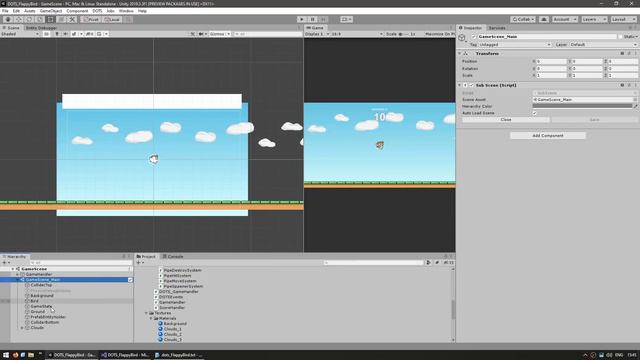Switch to the Entity Debugger tab
Screen dimensions: 640x360
[41, 28]
